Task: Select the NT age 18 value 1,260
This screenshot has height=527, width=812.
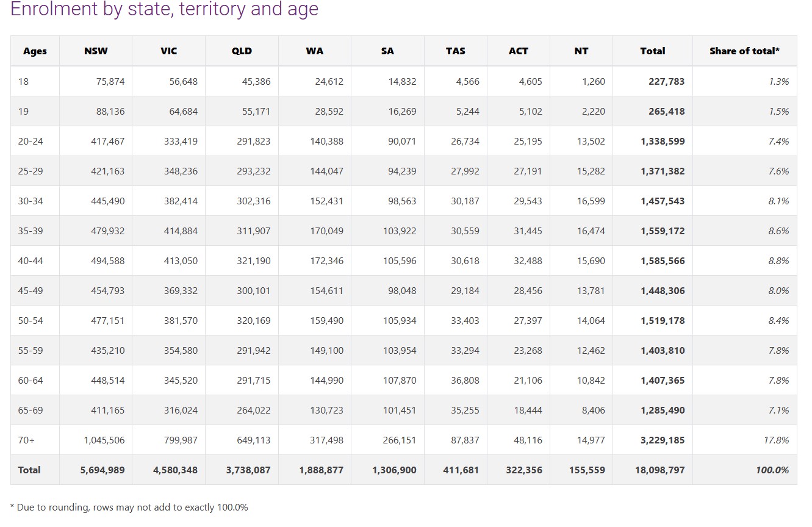Action: tap(593, 81)
